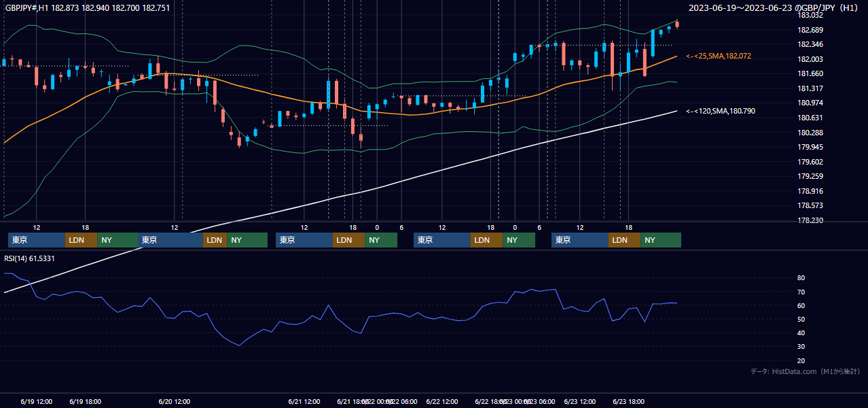
Task: Select the leftmost 東京 session box
Action: 37,240
